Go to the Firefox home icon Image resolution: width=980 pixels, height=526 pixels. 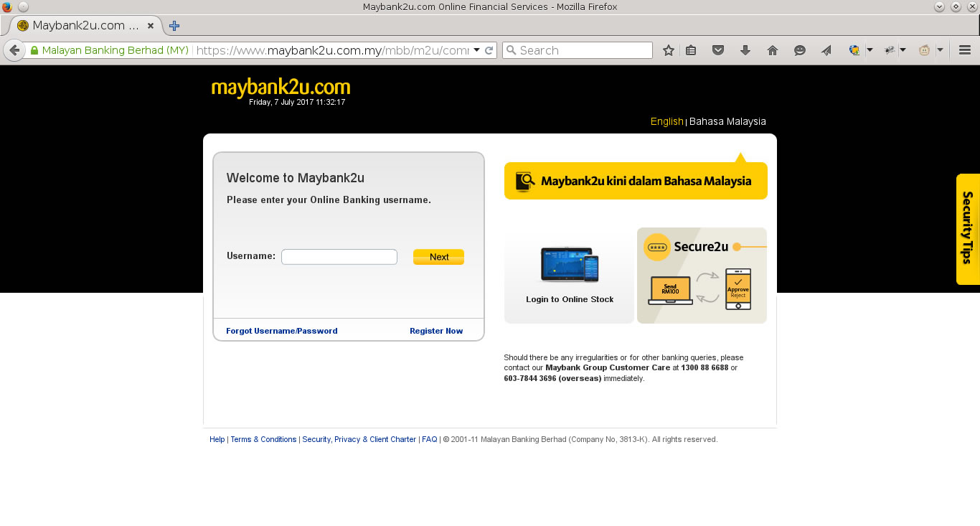coord(773,50)
